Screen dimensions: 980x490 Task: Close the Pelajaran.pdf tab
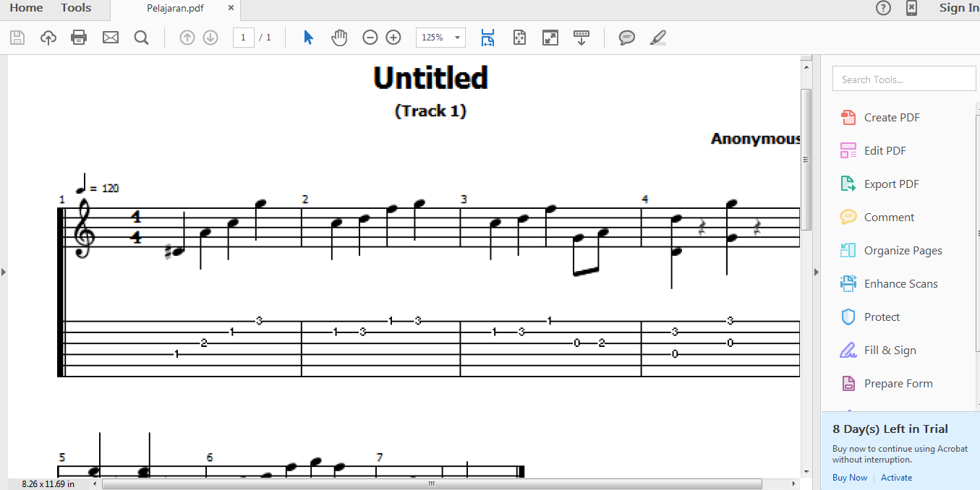click(x=231, y=8)
